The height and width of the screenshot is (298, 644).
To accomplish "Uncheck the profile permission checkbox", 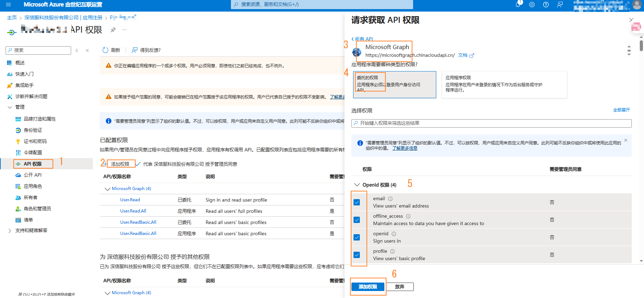I will pos(357,255).
